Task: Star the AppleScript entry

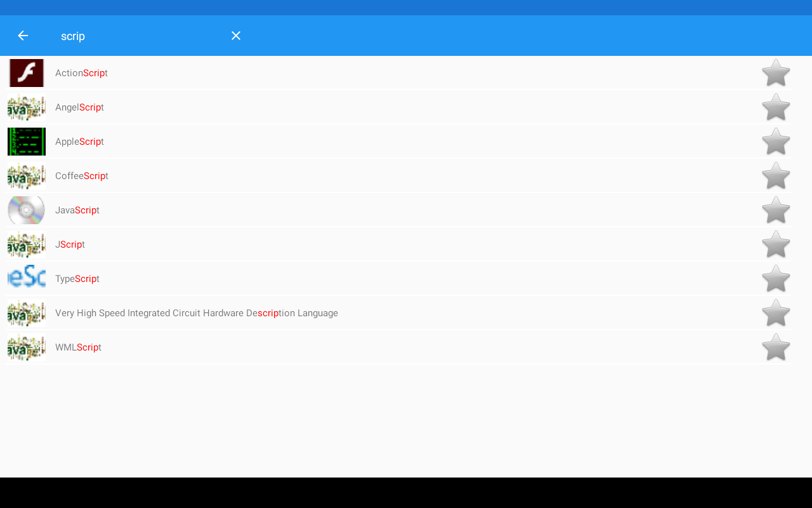Action: tap(776, 142)
